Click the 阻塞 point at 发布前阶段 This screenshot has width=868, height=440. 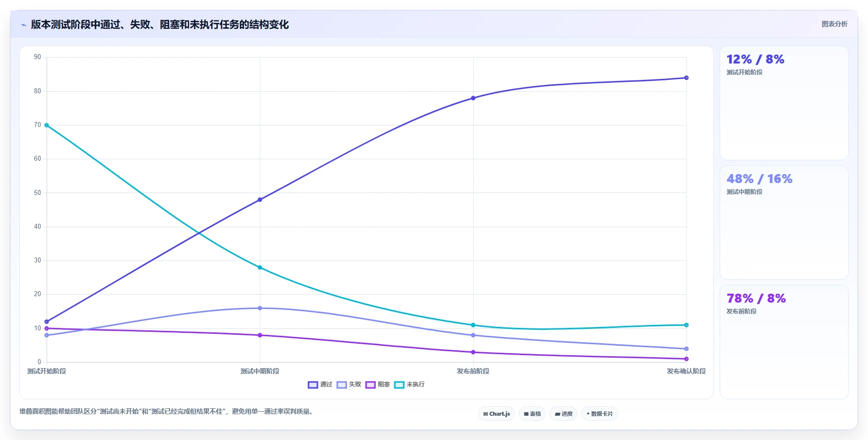(473, 352)
